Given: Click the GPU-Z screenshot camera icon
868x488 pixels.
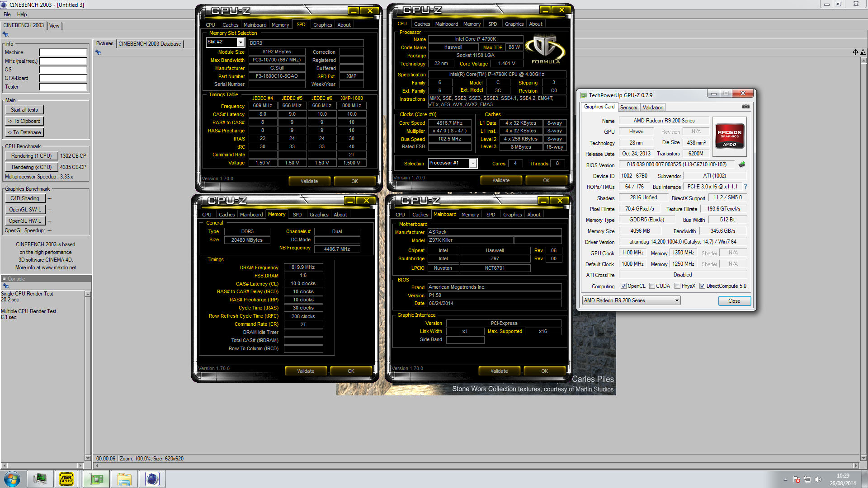Looking at the screenshot, I should (x=746, y=107).
